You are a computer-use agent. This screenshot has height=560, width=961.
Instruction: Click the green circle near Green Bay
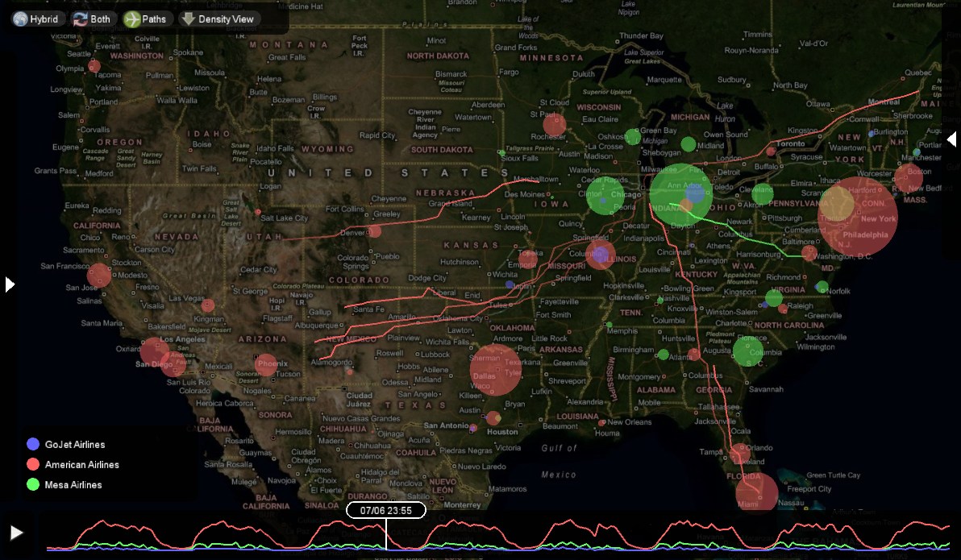(633, 136)
